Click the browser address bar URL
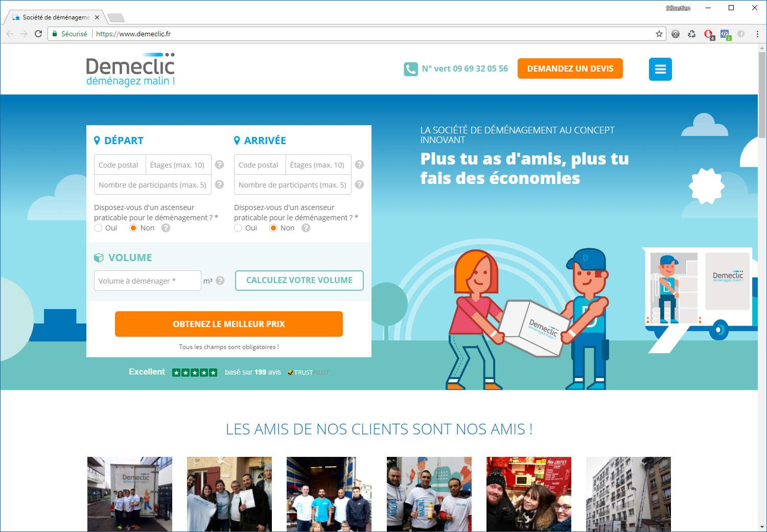Viewport: 767px width, 532px height. coord(133,34)
